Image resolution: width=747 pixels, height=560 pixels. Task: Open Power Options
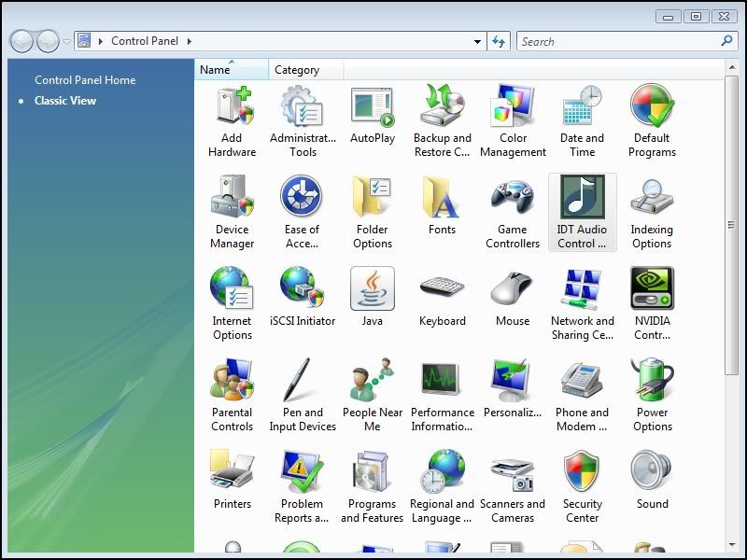point(652,395)
